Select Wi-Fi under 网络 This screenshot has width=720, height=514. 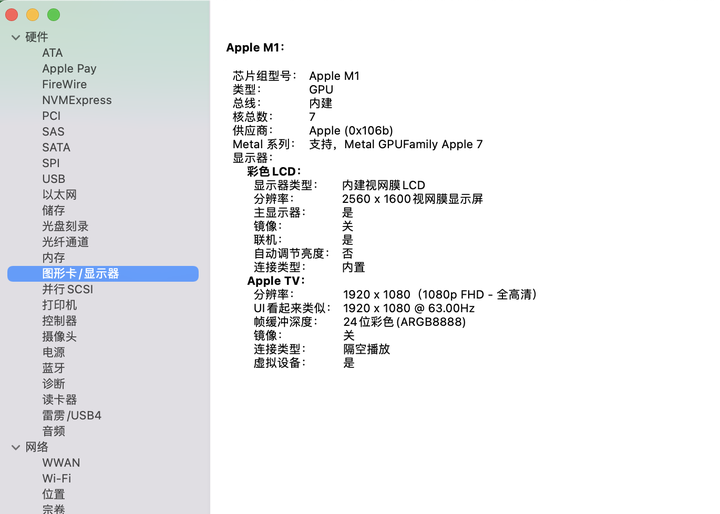pos(56,478)
